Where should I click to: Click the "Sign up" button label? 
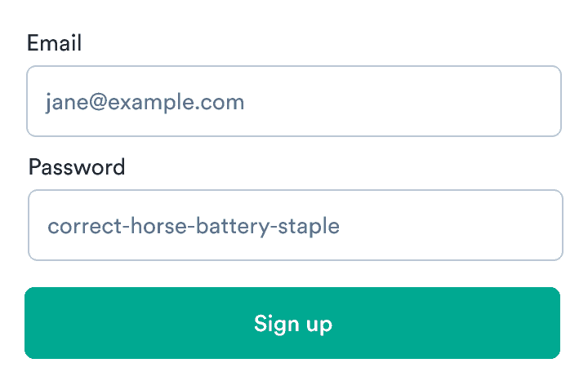tap(292, 324)
